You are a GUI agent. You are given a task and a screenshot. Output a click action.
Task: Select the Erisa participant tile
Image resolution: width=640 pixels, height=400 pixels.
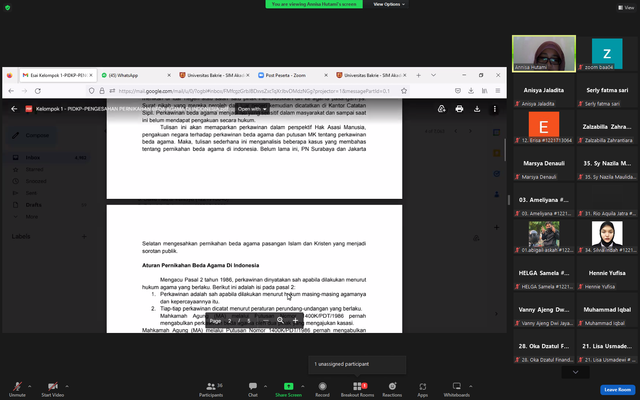544,127
